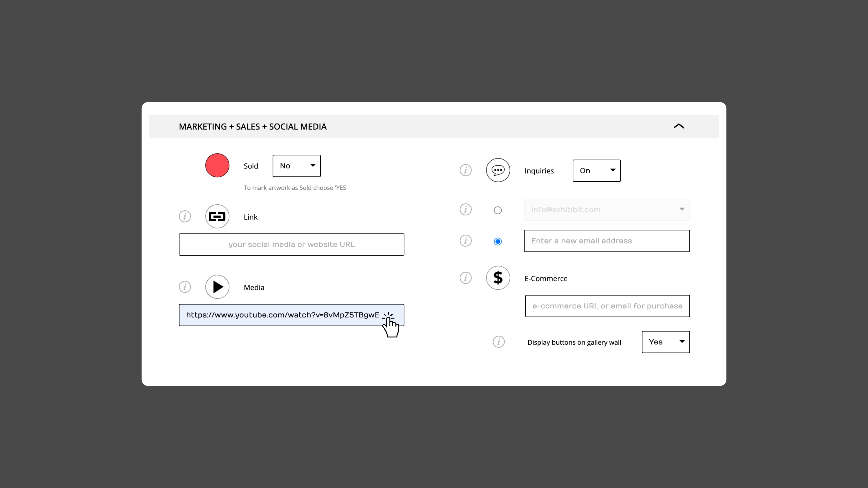Click the Link chain icon

217,216
